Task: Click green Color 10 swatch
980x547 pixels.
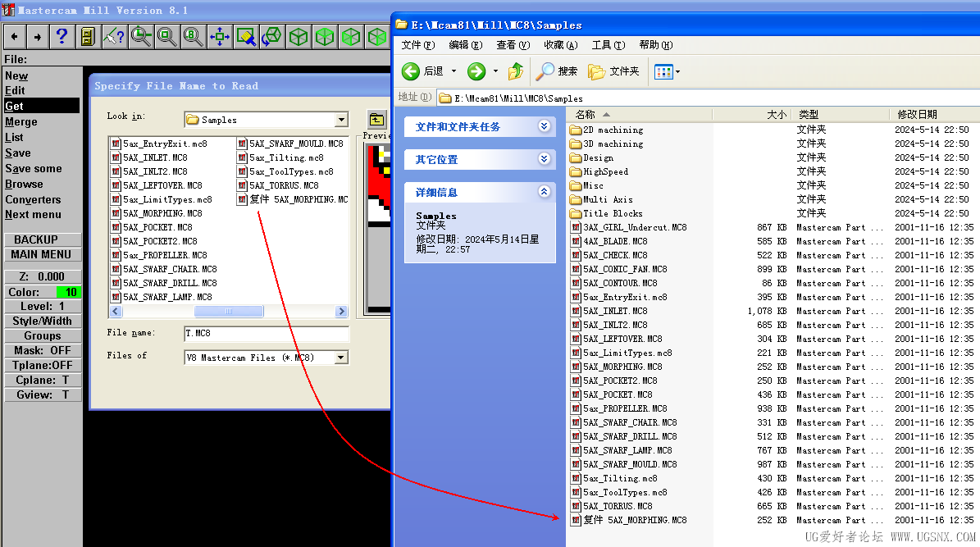Action: (x=68, y=292)
